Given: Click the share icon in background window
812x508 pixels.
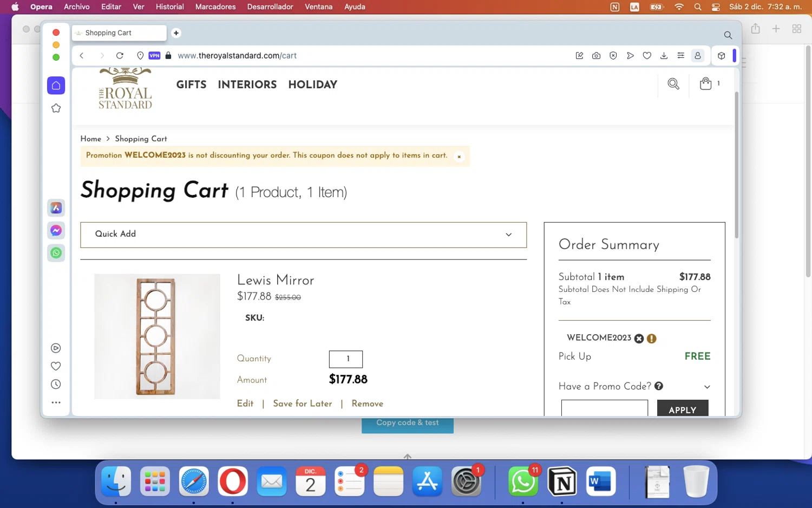Looking at the screenshot, I should (x=756, y=28).
